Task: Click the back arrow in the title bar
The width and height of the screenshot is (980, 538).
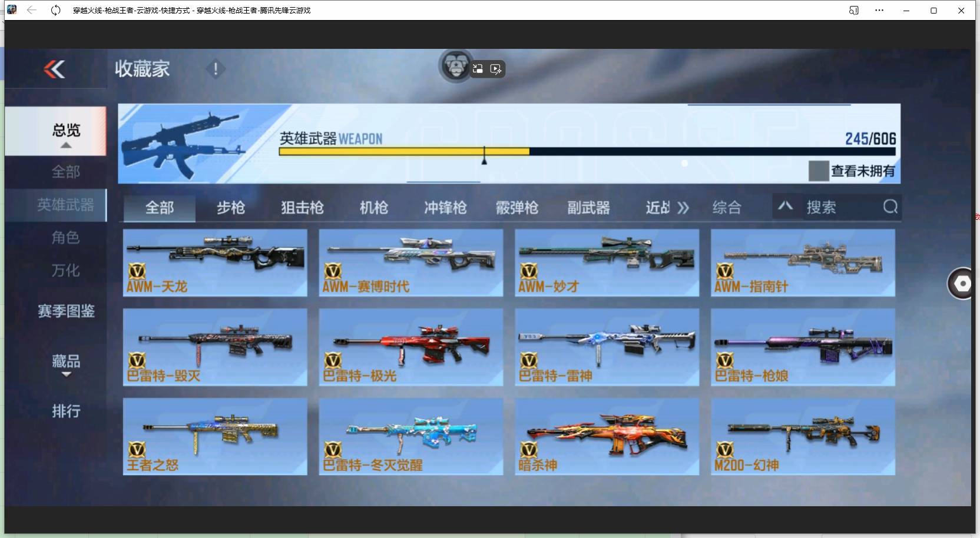Action: click(32, 10)
